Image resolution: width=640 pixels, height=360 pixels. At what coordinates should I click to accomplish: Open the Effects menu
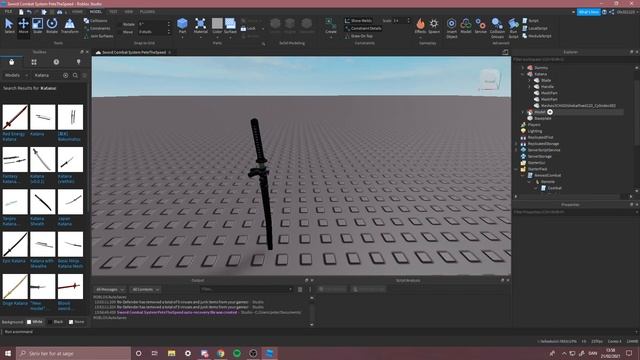(x=420, y=26)
